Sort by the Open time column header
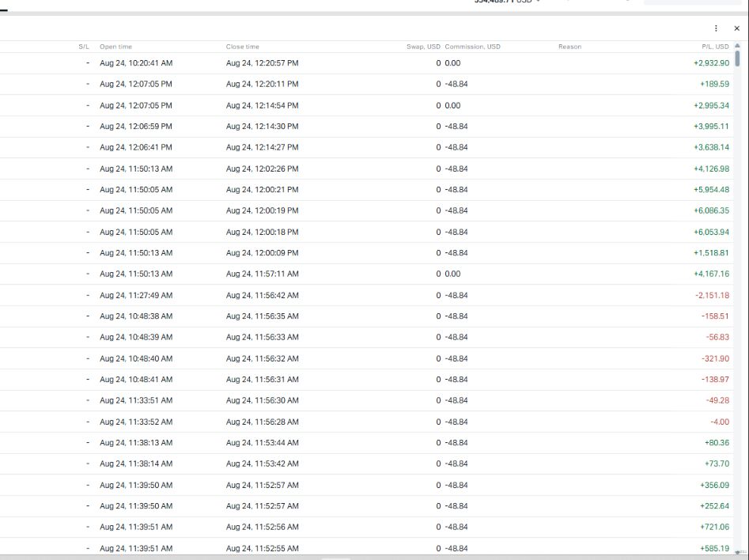This screenshot has height=560, width=749. click(x=115, y=47)
